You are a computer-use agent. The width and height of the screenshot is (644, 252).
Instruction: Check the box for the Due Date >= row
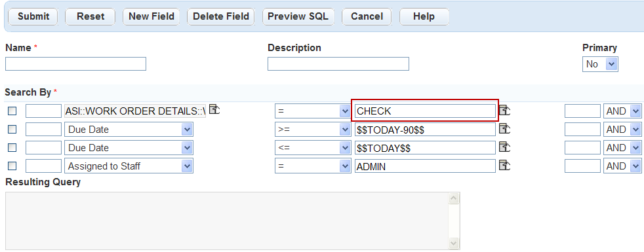[12, 130]
